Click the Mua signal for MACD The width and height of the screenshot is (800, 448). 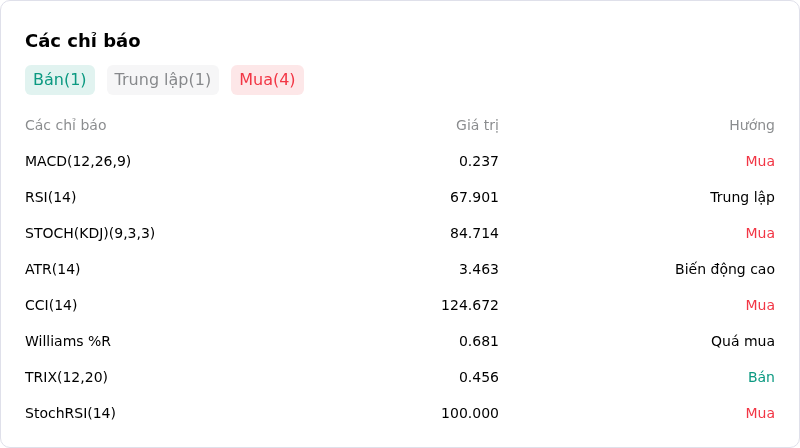pyautogui.click(x=760, y=161)
